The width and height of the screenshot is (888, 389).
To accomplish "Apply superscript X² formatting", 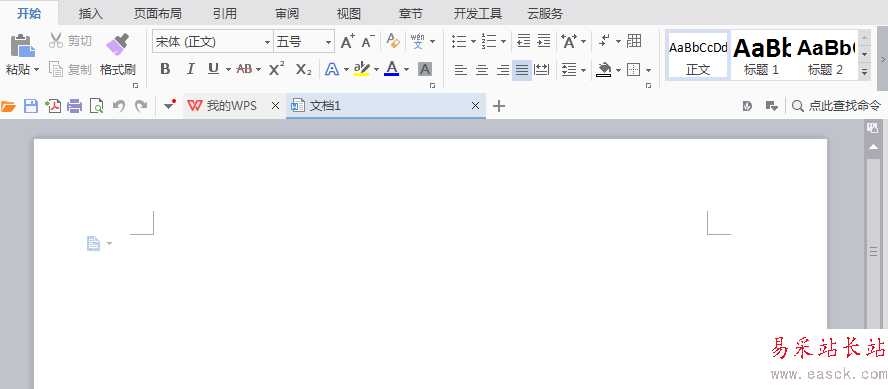I will (276, 69).
